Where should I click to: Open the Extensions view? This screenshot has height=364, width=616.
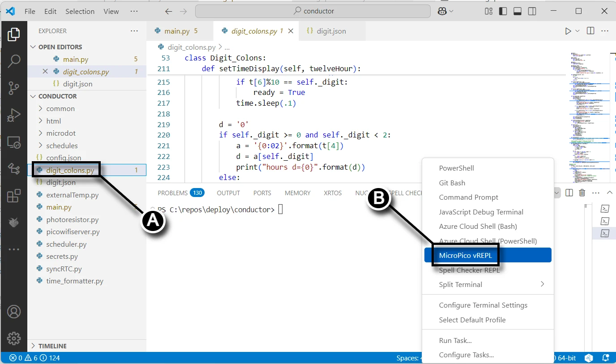tap(13, 196)
